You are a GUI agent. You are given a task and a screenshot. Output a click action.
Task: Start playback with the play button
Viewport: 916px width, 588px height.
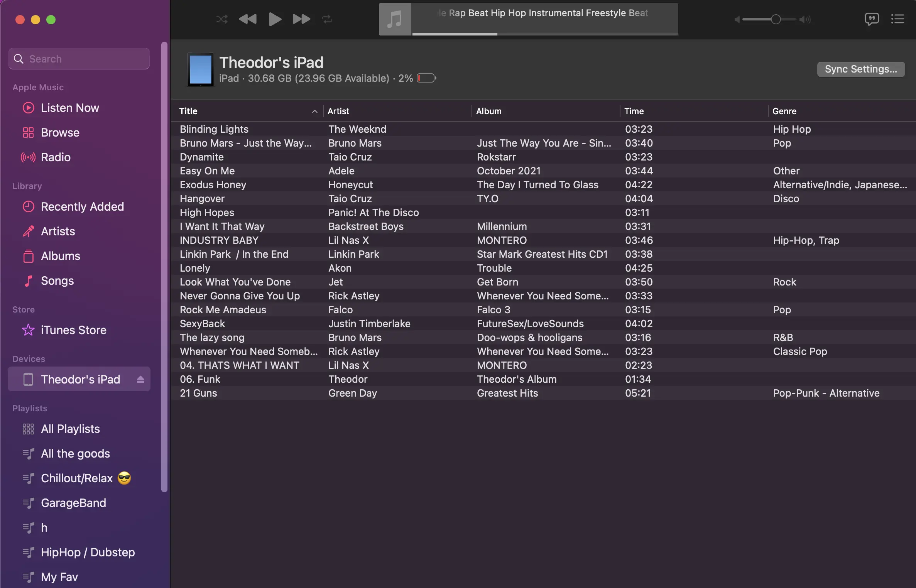click(x=275, y=19)
